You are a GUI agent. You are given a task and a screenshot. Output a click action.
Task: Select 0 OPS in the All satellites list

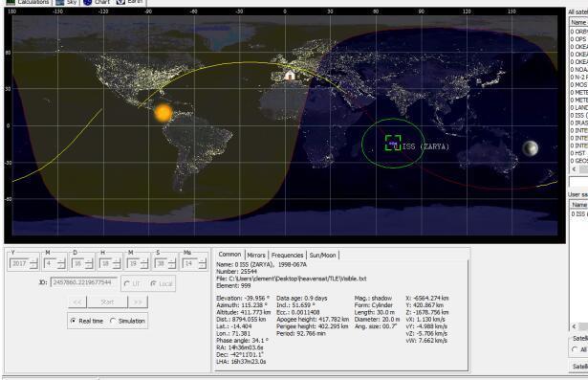[578, 39]
